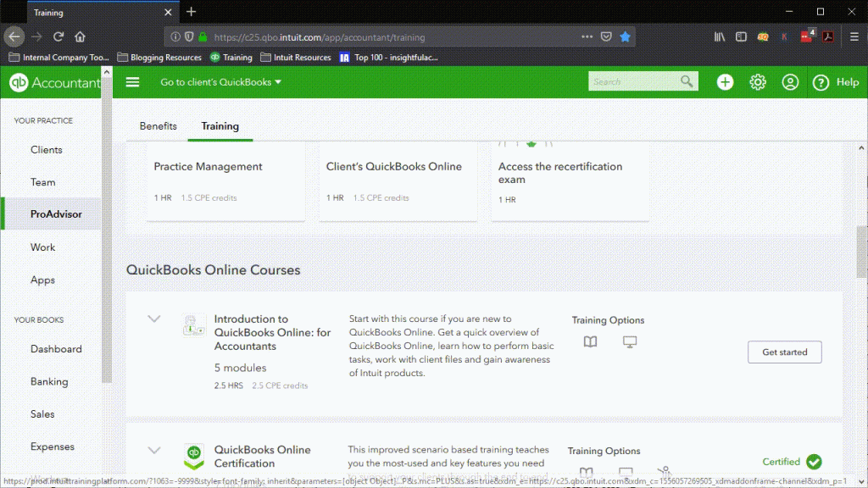This screenshot has width=868, height=488.
Task: Open the browser Library icon
Action: click(719, 36)
